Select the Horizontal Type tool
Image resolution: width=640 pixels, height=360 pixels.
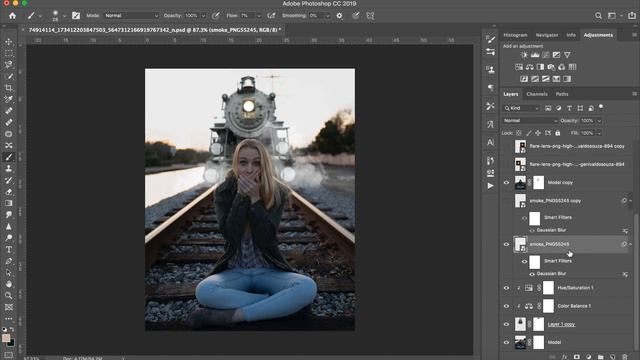(9, 250)
